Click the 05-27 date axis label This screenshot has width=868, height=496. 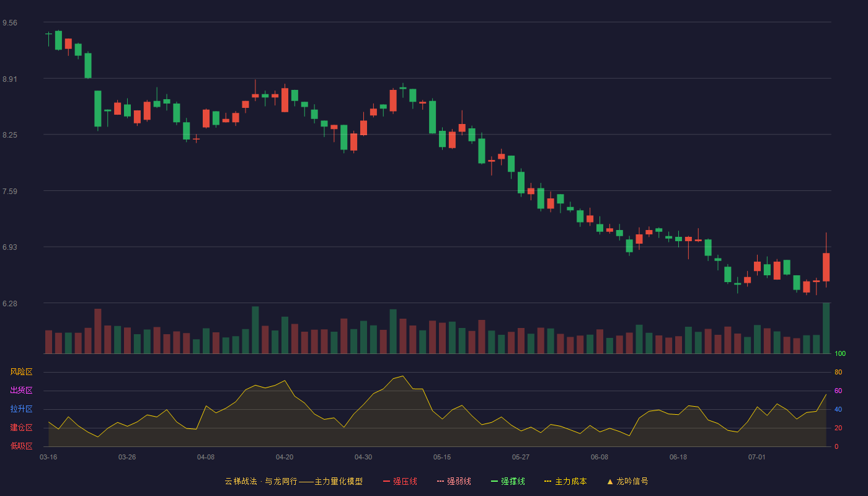[521, 457]
